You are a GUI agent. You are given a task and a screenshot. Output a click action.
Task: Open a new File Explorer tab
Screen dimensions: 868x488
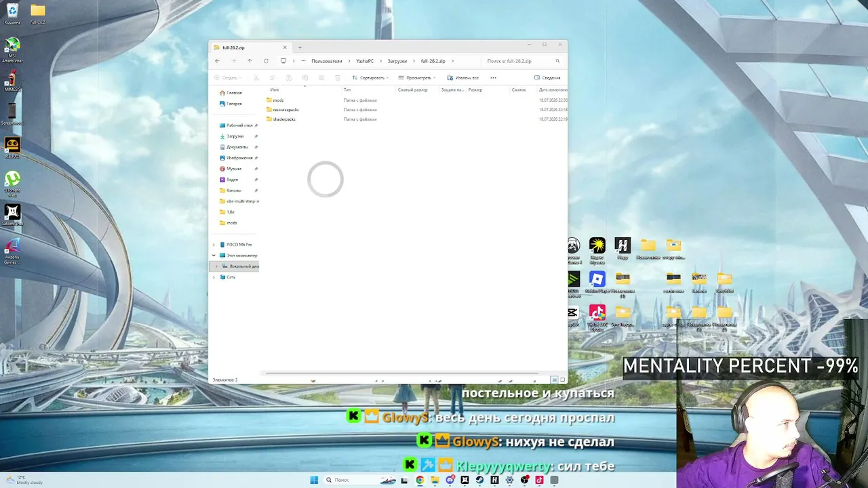[x=300, y=47]
